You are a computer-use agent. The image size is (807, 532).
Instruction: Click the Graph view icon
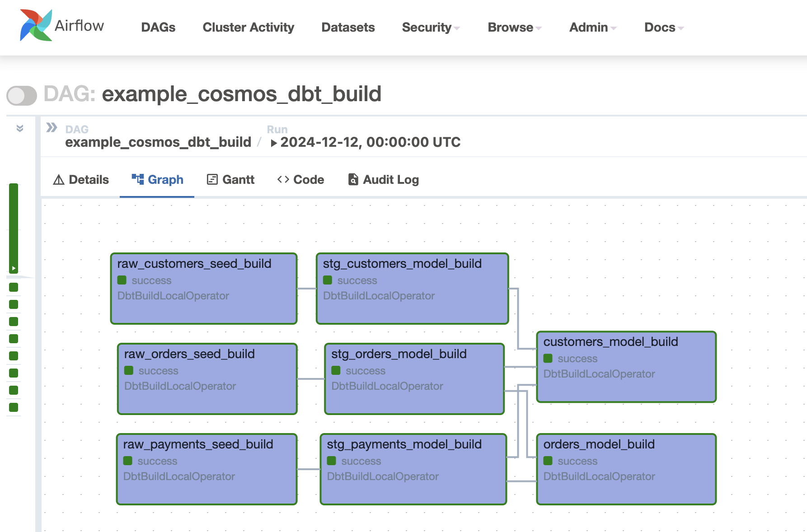point(137,179)
